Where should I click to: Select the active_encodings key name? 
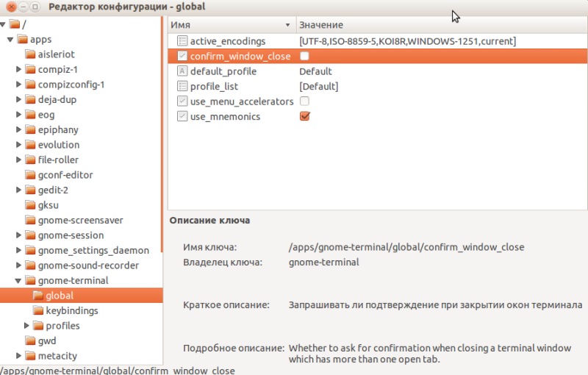tap(228, 41)
